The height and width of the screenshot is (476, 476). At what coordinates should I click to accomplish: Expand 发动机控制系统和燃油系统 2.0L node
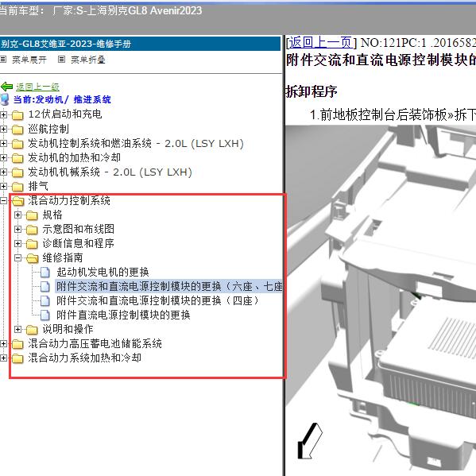tap(3, 143)
